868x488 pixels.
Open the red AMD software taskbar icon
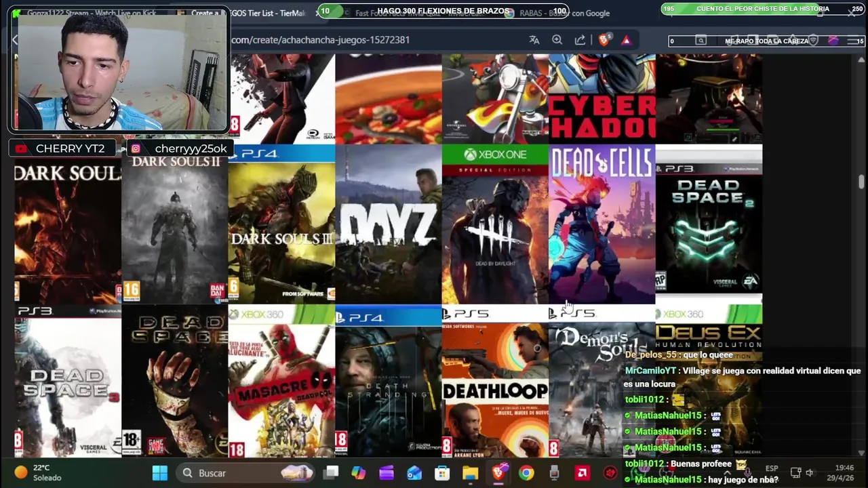point(582,473)
